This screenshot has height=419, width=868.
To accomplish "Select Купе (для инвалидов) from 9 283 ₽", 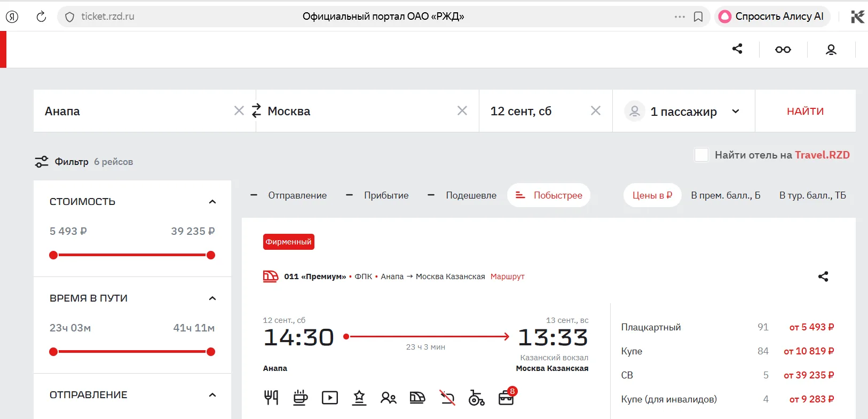I will click(728, 399).
